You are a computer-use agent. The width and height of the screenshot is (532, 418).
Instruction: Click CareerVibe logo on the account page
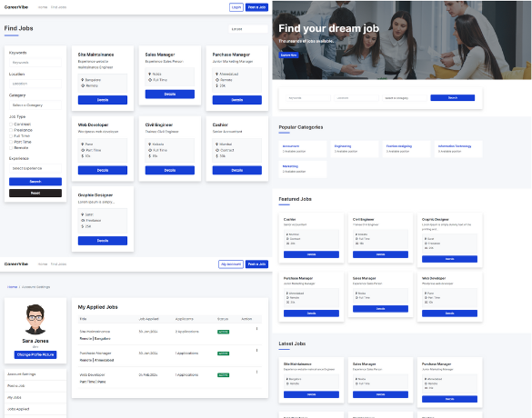[x=16, y=264]
